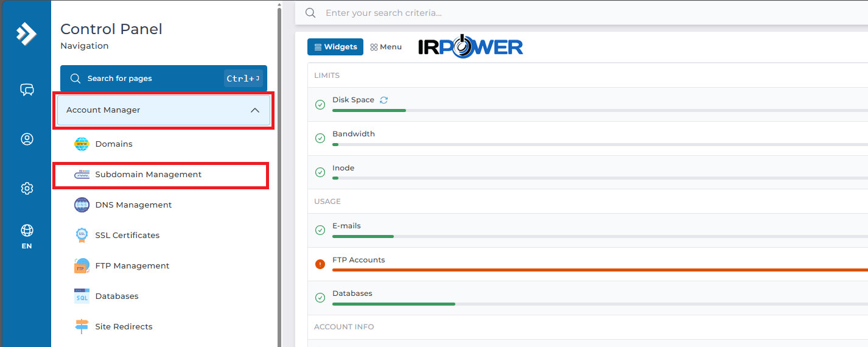Image resolution: width=868 pixels, height=347 pixels.
Task: Open the FTP Management folder icon
Action: click(x=82, y=266)
